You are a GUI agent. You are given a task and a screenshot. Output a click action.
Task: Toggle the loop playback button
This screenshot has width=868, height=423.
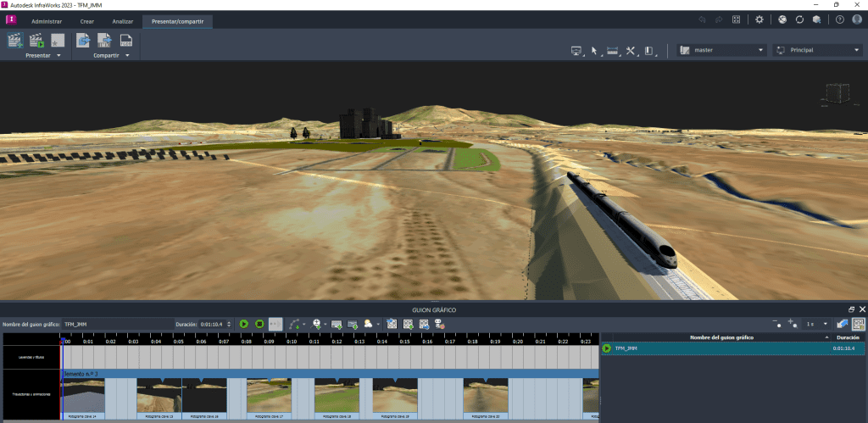[275, 324]
